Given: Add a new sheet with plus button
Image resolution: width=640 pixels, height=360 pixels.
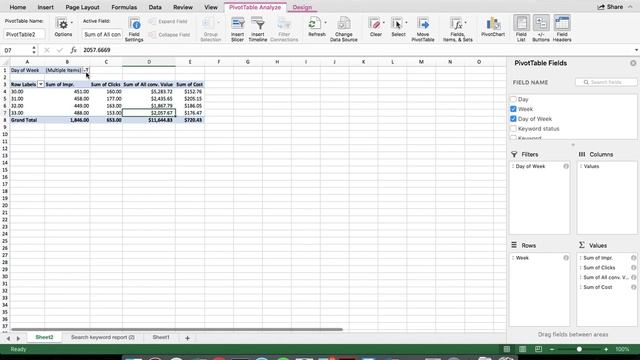Looking at the screenshot, I should tap(187, 338).
